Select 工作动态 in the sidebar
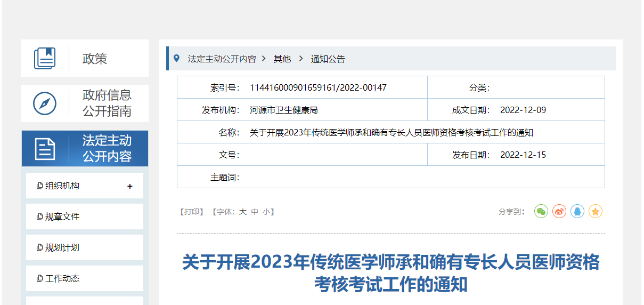 point(62,279)
